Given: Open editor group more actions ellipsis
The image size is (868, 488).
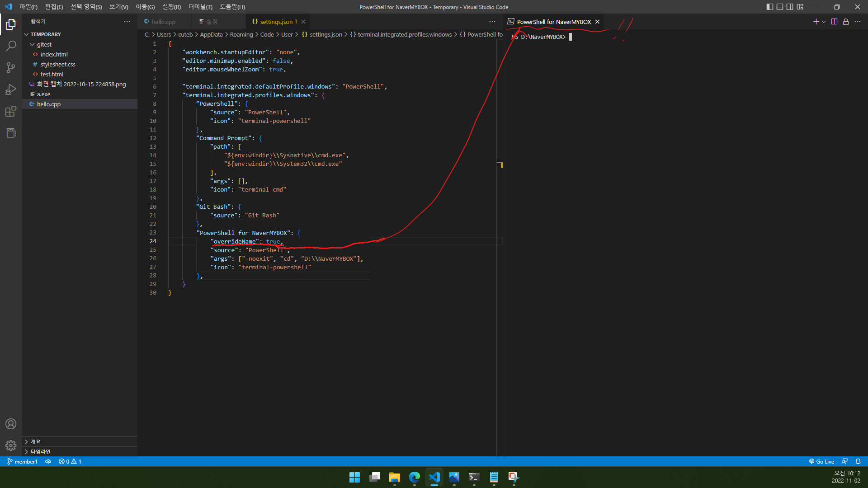Looking at the screenshot, I should [492, 22].
